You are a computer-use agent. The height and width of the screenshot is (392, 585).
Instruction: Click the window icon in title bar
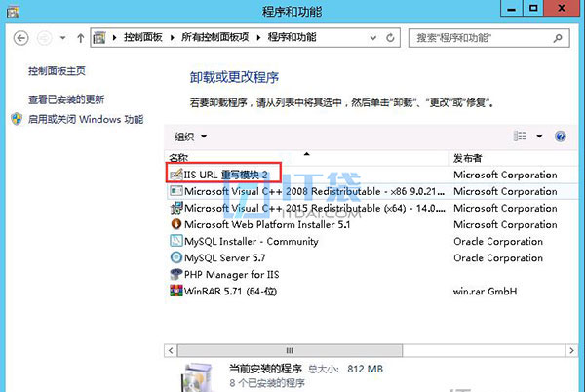click(13, 11)
